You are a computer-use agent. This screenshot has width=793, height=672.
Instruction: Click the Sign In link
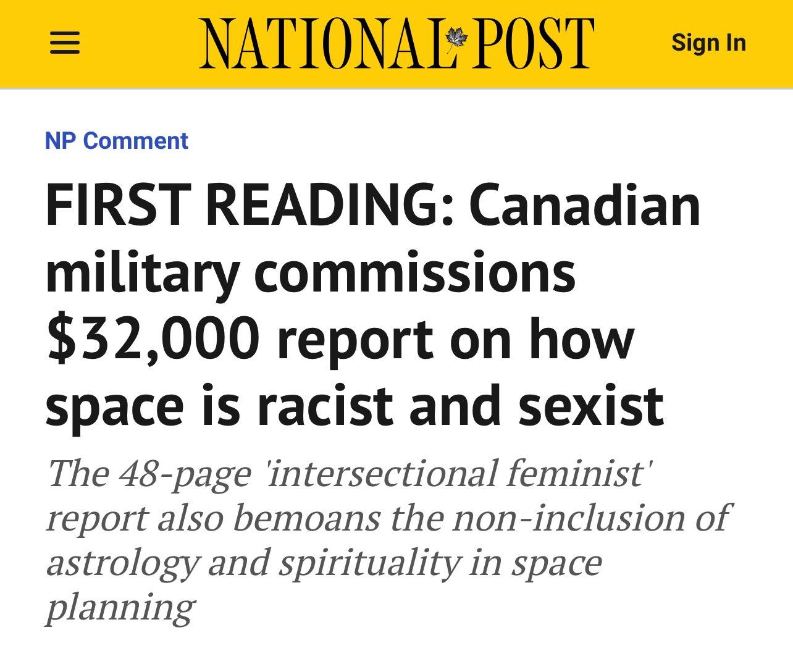(x=708, y=43)
